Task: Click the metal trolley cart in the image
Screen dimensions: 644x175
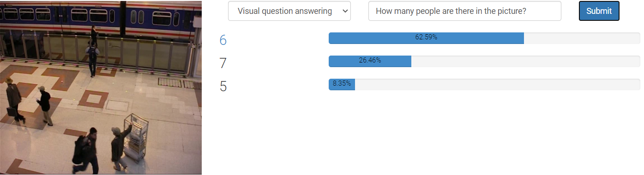Action: pyautogui.click(x=136, y=137)
